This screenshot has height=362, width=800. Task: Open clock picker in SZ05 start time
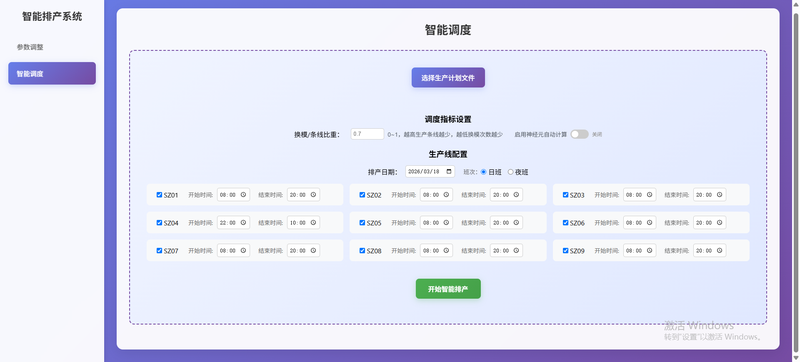coord(446,223)
